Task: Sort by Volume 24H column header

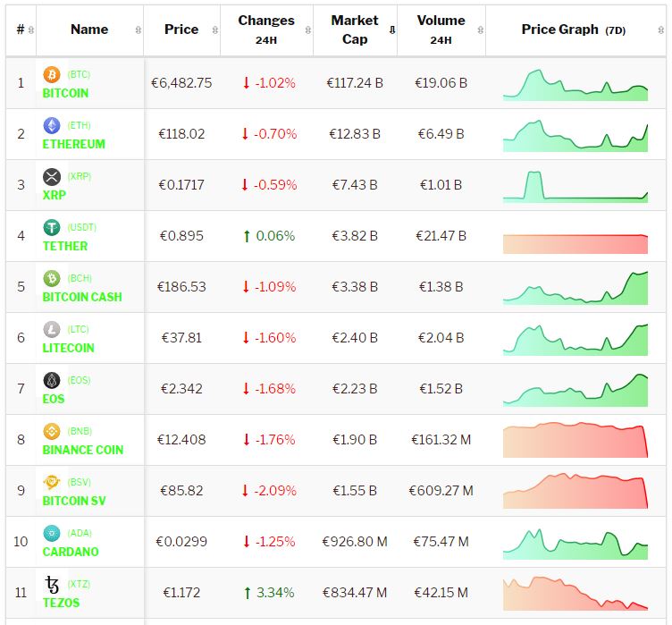Action: tap(441, 30)
